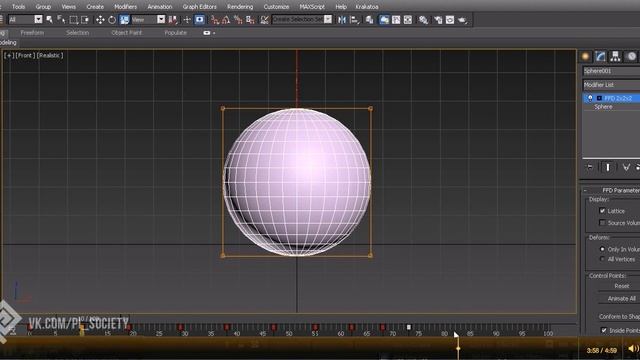
Task: Open the [Realistic] shading menu
Action: click(50, 55)
